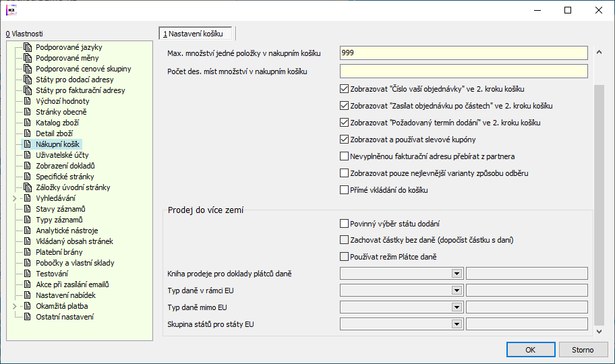Image resolution: width=615 pixels, height=364 pixels.
Task: Click the icon beside Záložky úvodní stránky
Action: tap(28, 187)
